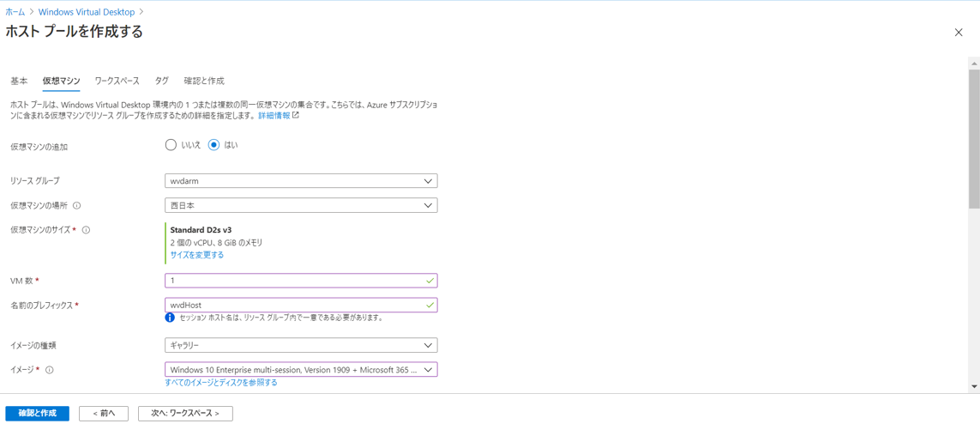Viewport: 980px width, 424px height.
Task: Switch to ワークスペース tab
Action: pos(117,81)
